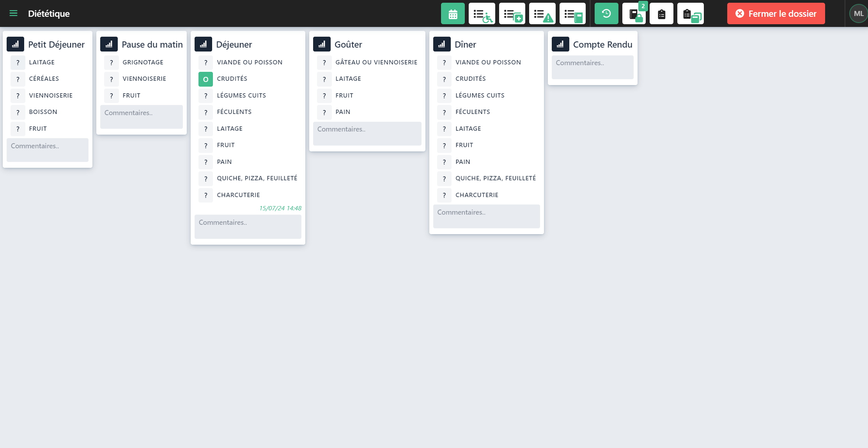Screen dimensions: 868x448
Task: Toggle GRIGNOTAGE status in Pause du matin
Action: coord(111,62)
